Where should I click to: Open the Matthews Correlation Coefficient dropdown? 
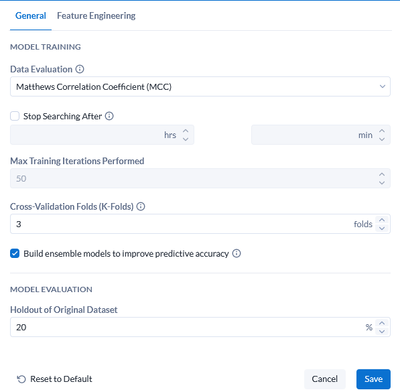[x=200, y=87]
